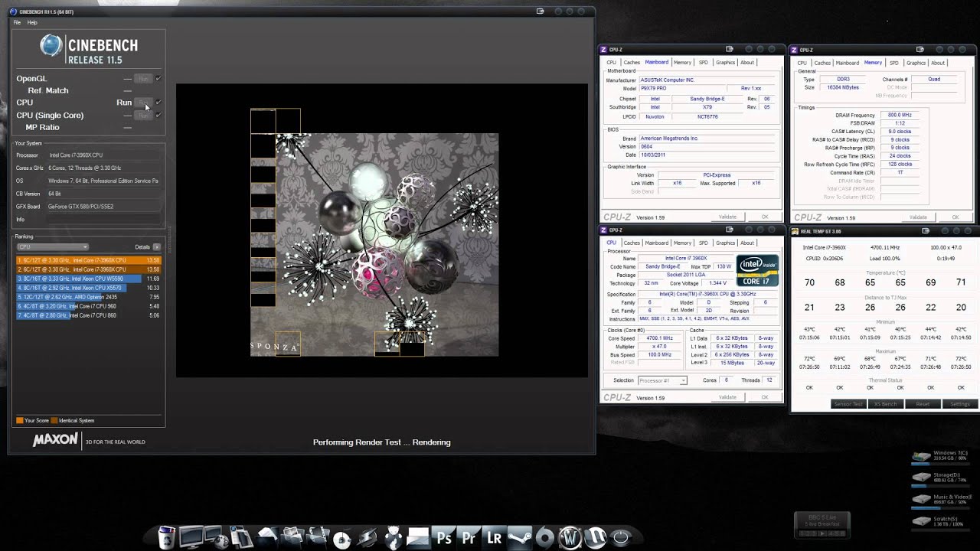Screen dimensions: 980x551
Task: Toggle the OpenGL test checkbox
Action: pos(158,78)
